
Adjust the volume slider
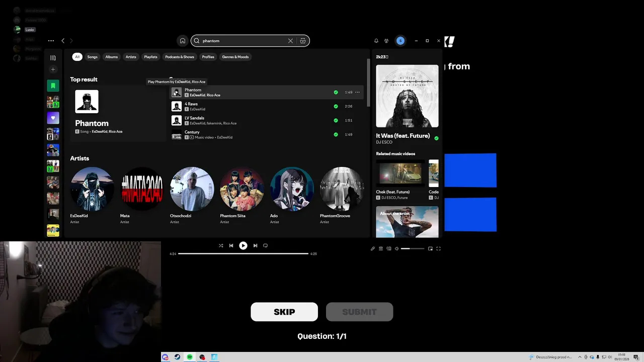coord(413,248)
